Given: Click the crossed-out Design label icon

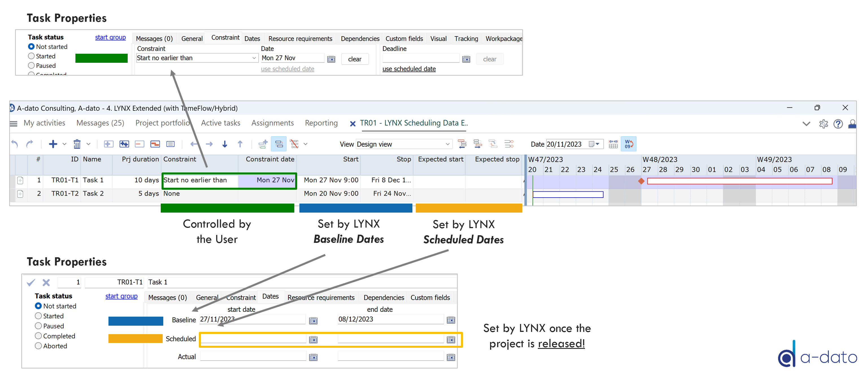Looking at the screenshot, I should [x=295, y=144].
